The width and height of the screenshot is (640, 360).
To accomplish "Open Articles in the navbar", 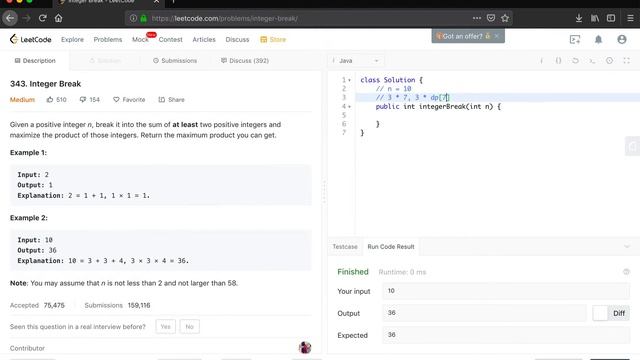I will [204, 40].
